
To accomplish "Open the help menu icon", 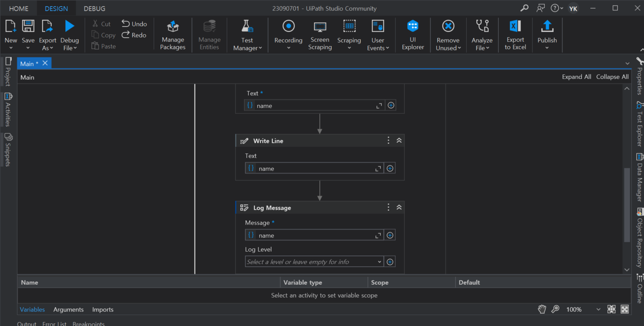I will tap(556, 8).
